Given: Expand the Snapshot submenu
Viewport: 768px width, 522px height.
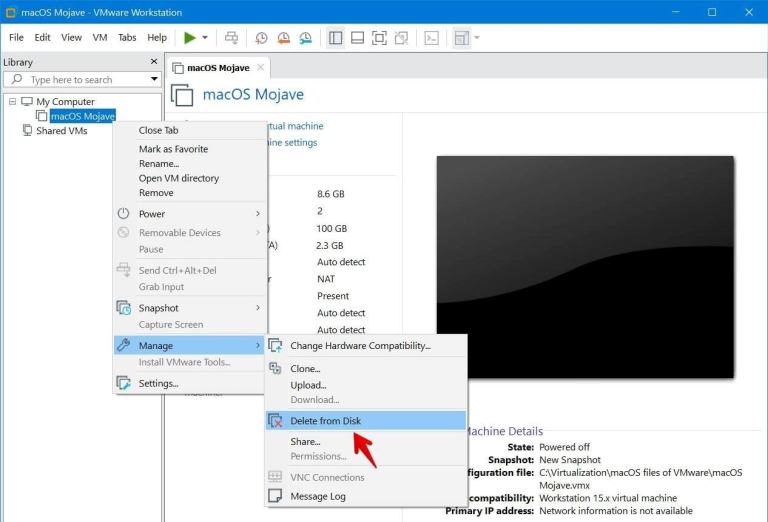Looking at the screenshot, I should click(191, 308).
